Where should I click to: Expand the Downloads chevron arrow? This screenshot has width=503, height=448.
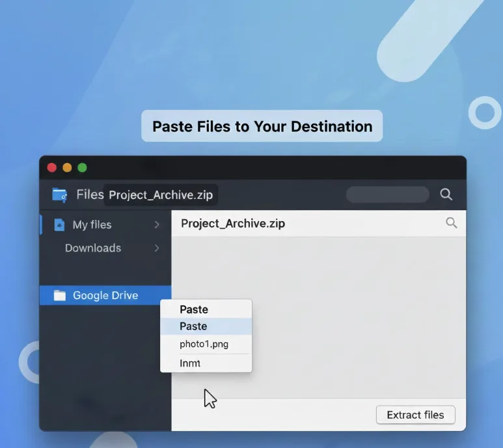pyautogui.click(x=157, y=248)
